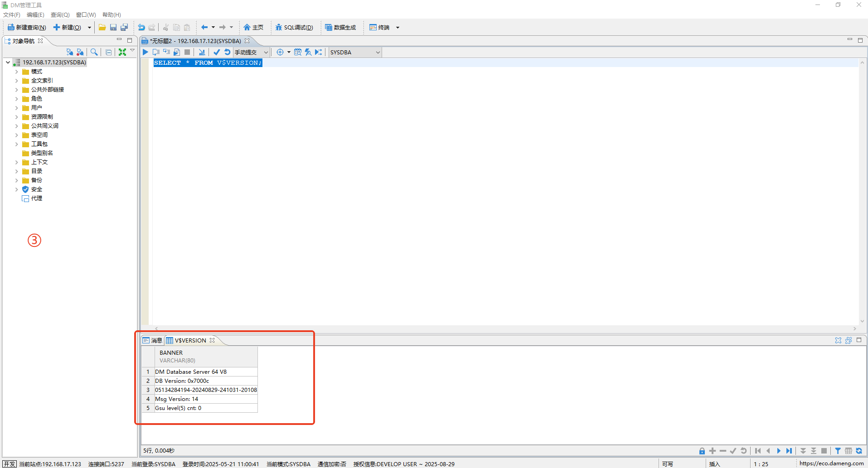868x468 pixels.
Task: Click the rollback icon in editor toolbar
Action: [x=227, y=52]
